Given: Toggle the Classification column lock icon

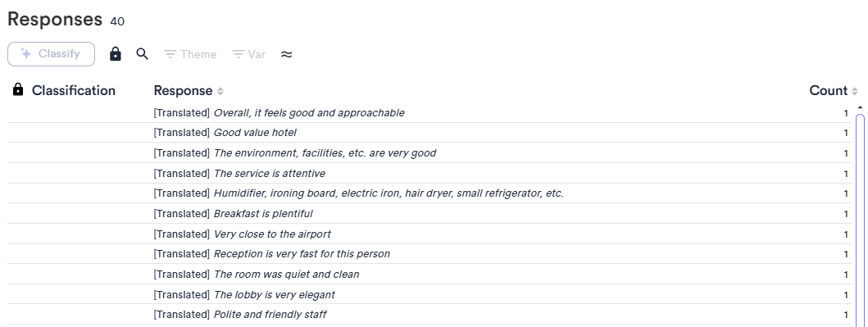Looking at the screenshot, I should coord(18,89).
